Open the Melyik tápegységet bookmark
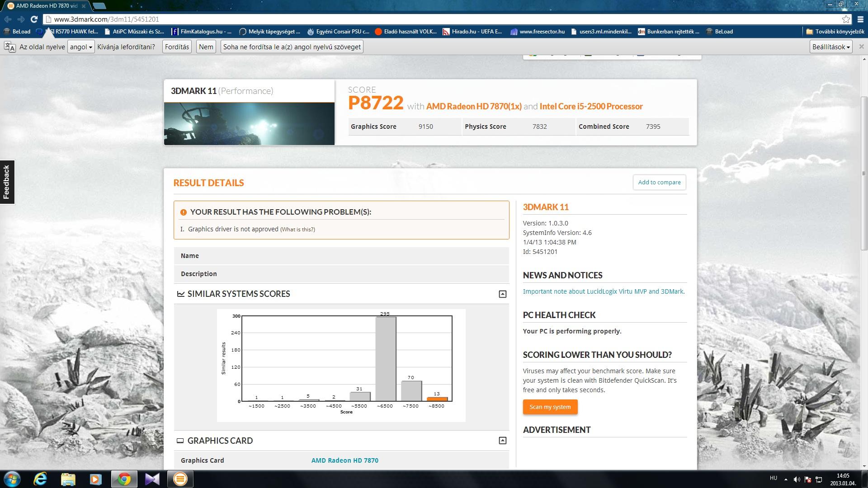Viewport: 868px width, 488px height. (x=270, y=32)
